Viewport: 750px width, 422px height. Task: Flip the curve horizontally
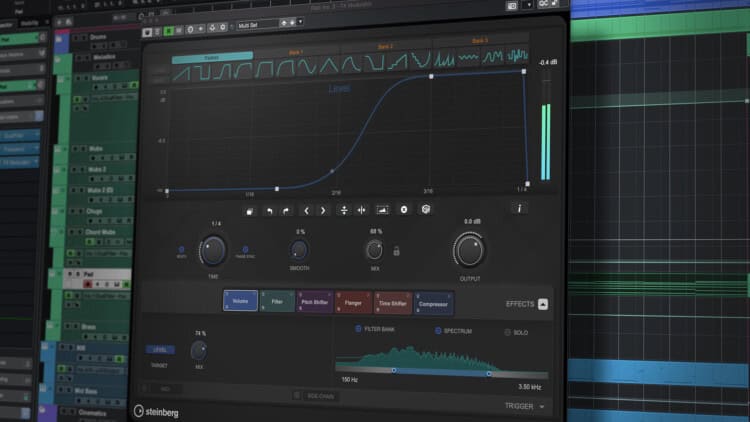pyautogui.click(x=362, y=210)
